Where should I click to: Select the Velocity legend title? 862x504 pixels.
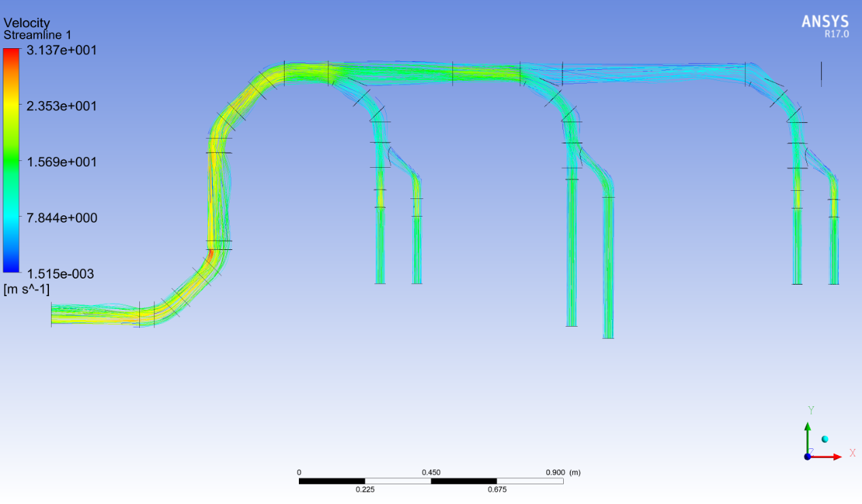(x=26, y=24)
